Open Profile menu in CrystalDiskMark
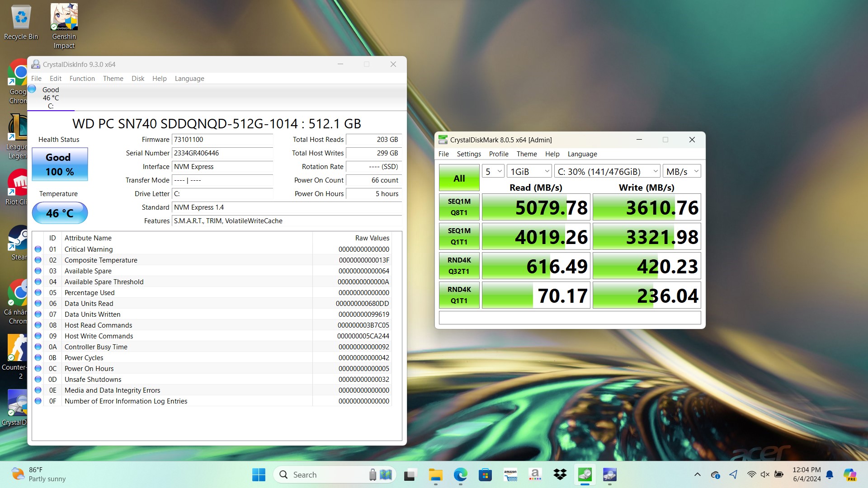868x488 pixels. pos(499,154)
